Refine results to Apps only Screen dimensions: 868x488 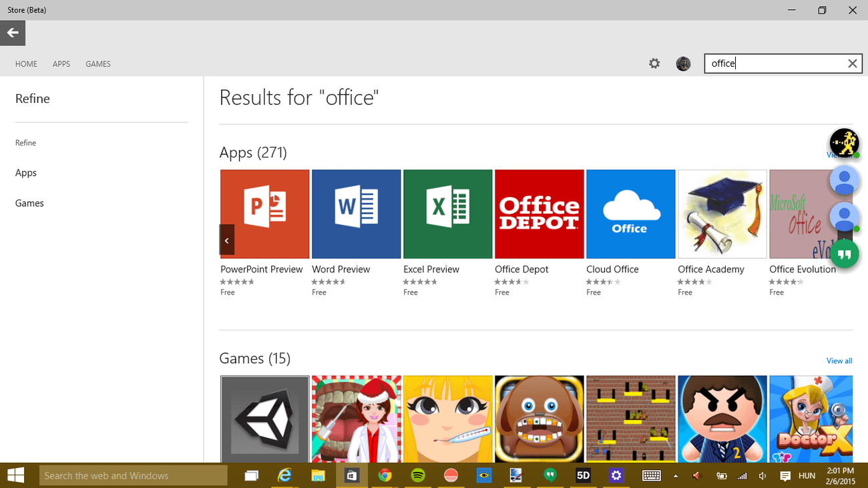click(26, 173)
